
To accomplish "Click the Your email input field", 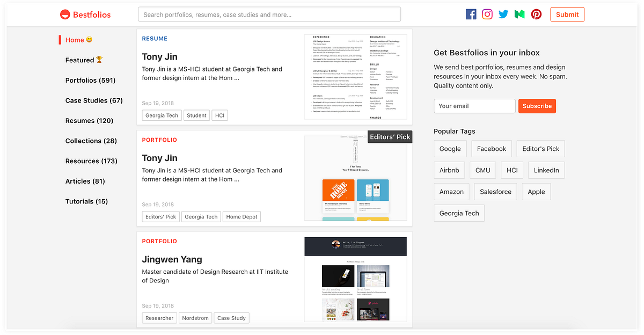I will [474, 106].
